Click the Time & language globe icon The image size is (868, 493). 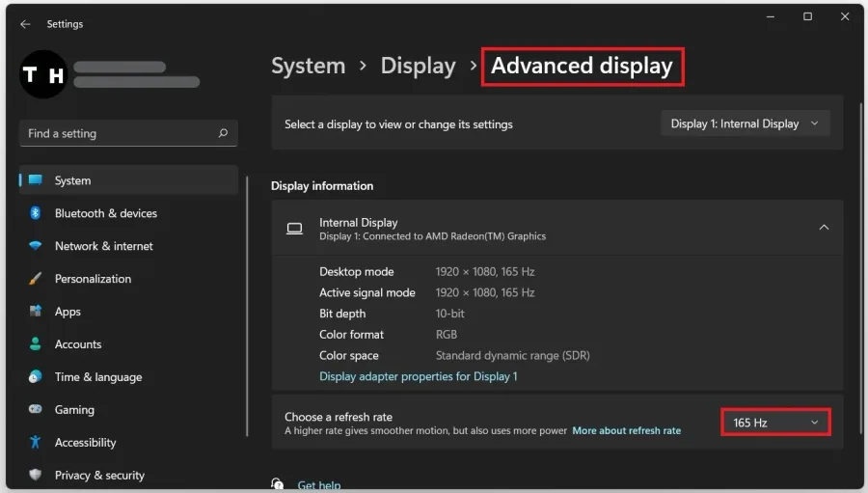point(36,376)
